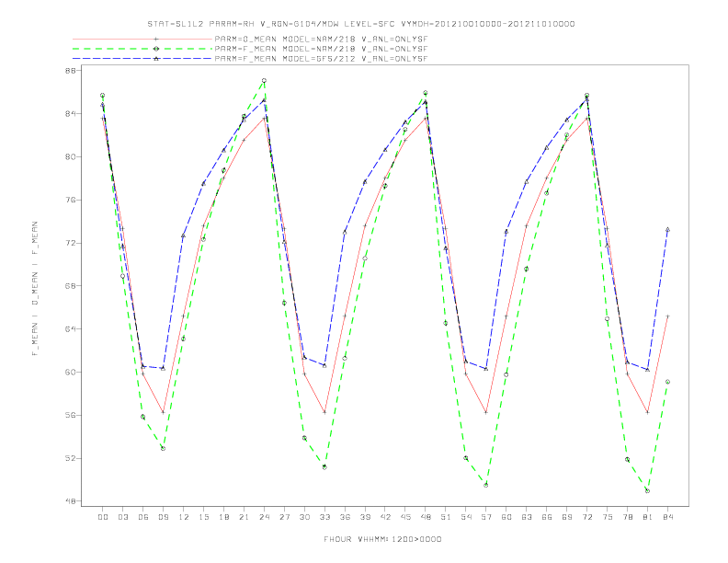Click x-axis forecast hour label 69

(567, 517)
